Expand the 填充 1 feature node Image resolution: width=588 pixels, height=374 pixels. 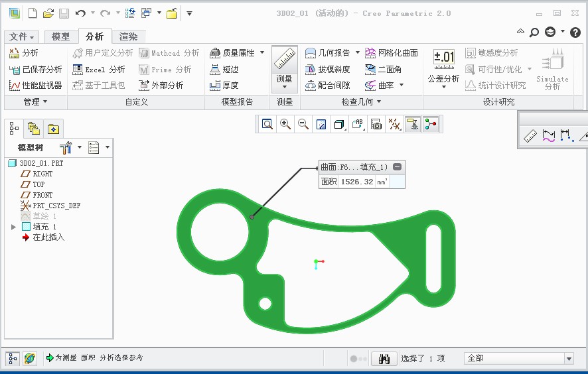[14, 227]
